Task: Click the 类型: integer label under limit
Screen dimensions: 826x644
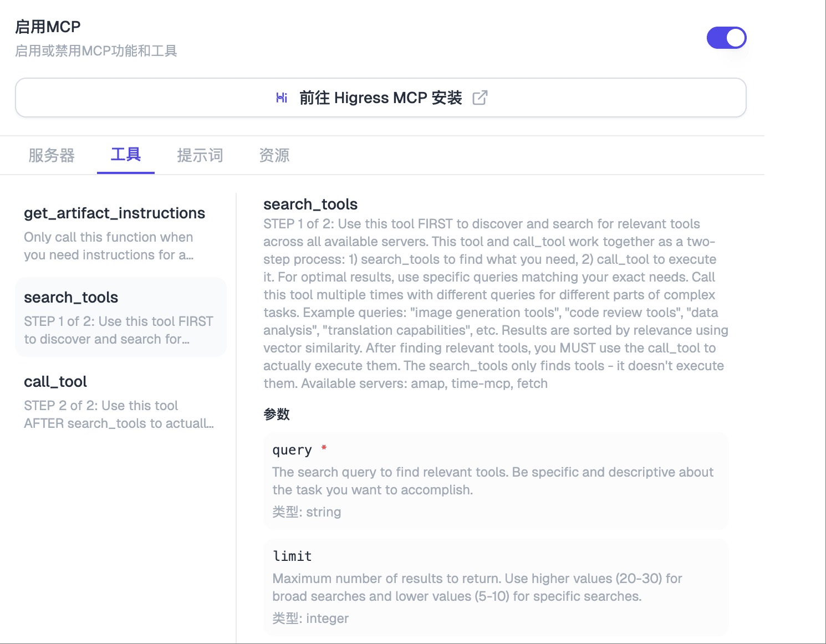Action: 310,618
